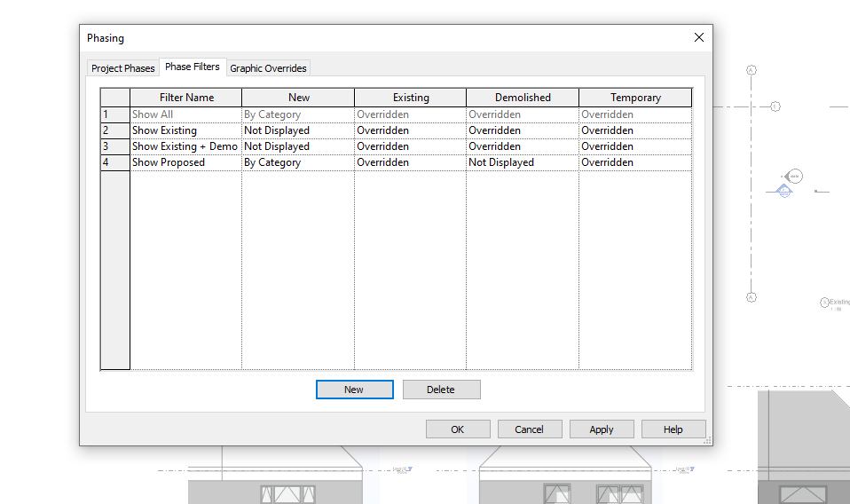Click the New column header
The width and height of the screenshot is (850, 504).
(298, 98)
